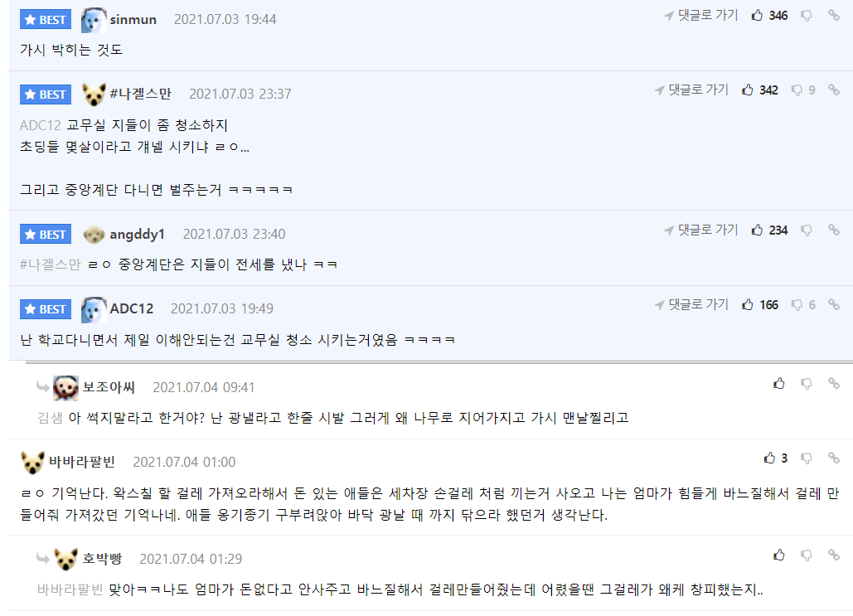Like sinmun's comment with thumbs-up icon

point(757,16)
